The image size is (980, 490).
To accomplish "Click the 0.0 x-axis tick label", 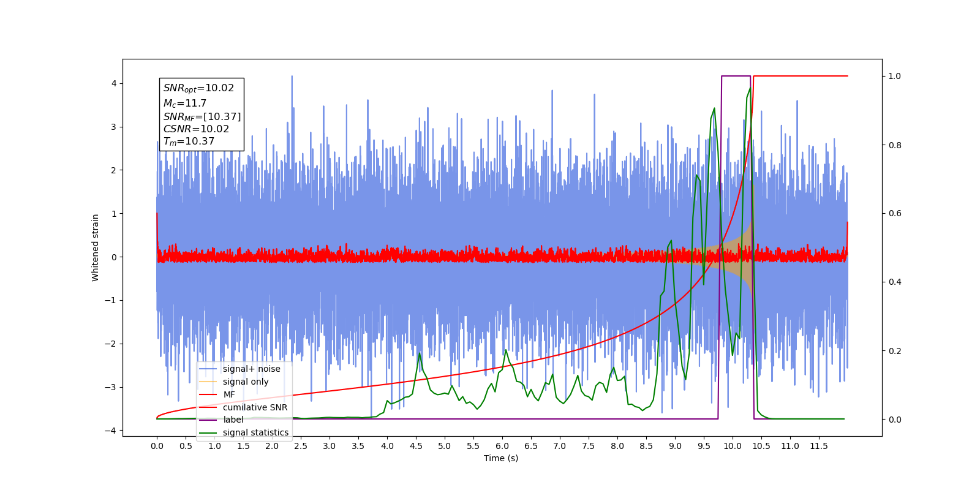I will (x=157, y=446).
